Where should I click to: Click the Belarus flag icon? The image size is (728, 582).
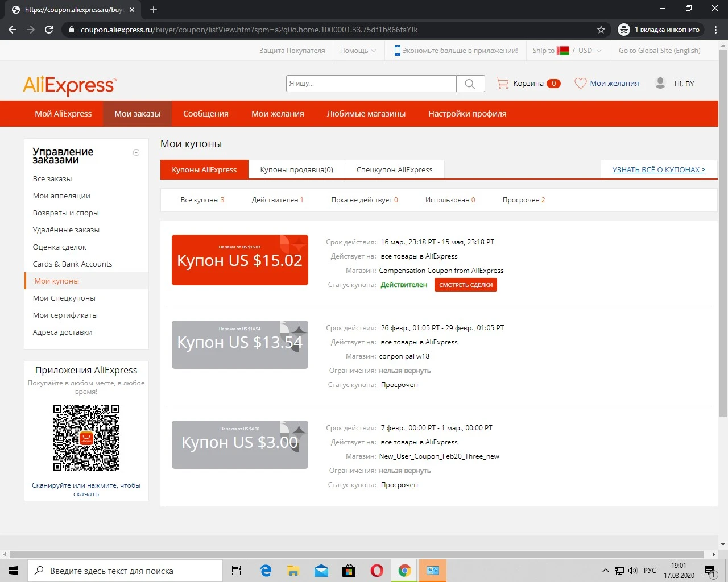(x=563, y=51)
